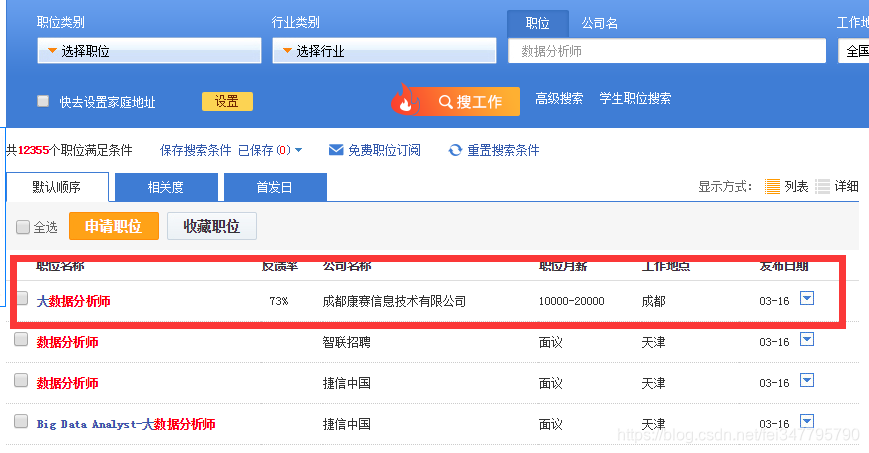This screenshot has width=869, height=453.
Task: Expand details arrow for 成都康赛信息技术有限公司 row
Action: [x=807, y=298]
